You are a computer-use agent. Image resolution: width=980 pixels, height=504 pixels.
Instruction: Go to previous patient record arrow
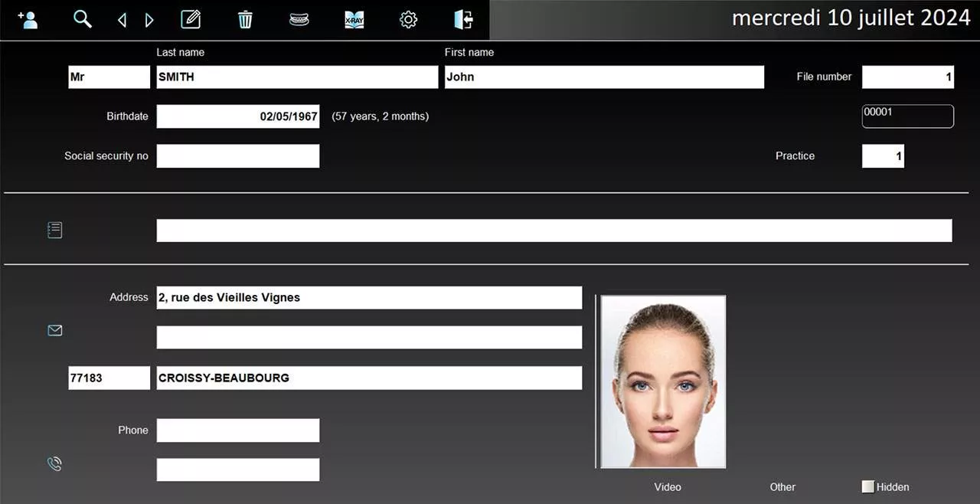[x=122, y=21]
